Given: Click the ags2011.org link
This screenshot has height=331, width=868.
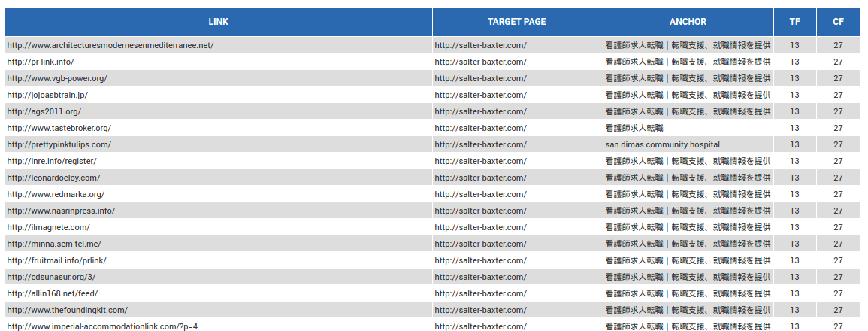Looking at the screenshot, I should [x=44, y=111].
